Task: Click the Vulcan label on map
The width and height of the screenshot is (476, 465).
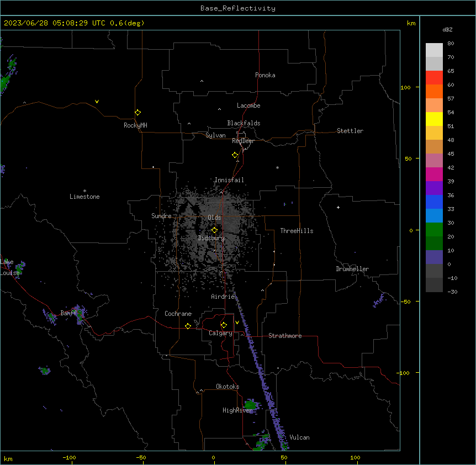Action: pos(300,437)
